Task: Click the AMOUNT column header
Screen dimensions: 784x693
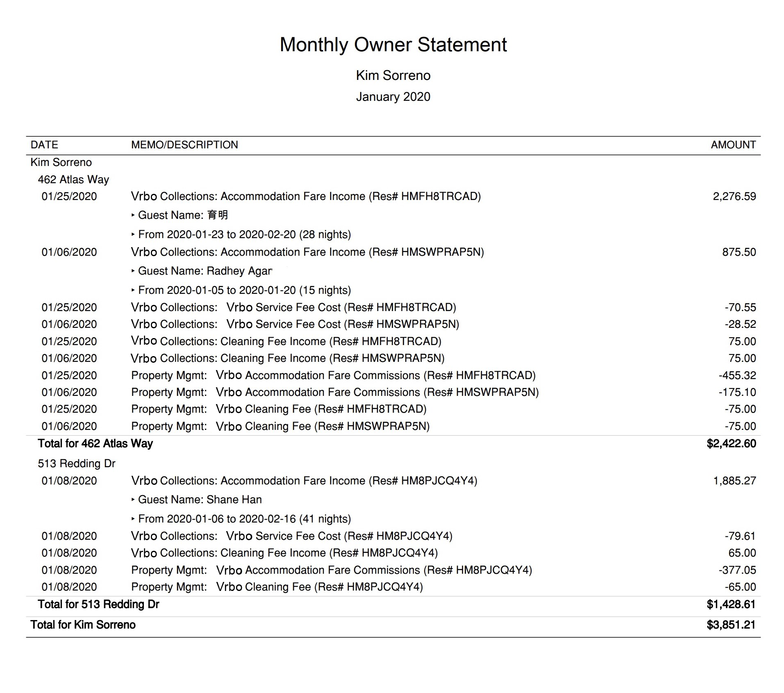Action: click(733, 145)
